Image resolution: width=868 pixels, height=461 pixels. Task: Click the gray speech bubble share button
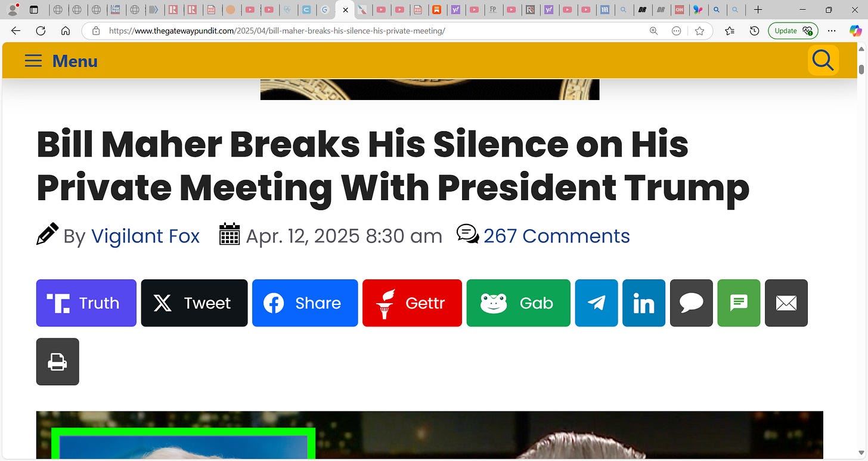click(692, 303)
